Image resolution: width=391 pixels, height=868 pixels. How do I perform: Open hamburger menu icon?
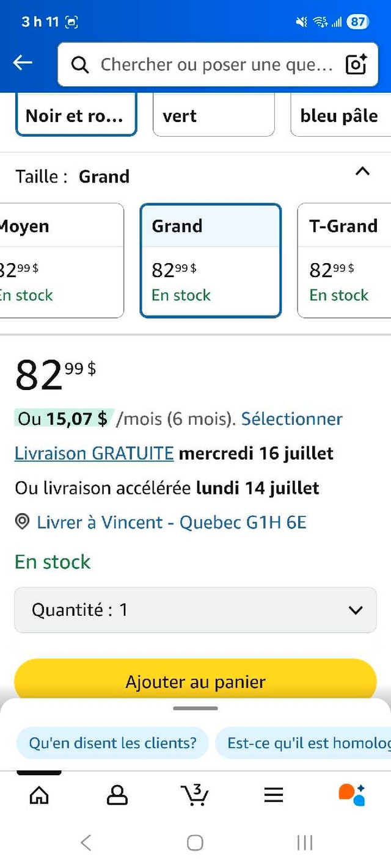pyautogui.click(x=274, y=794)
